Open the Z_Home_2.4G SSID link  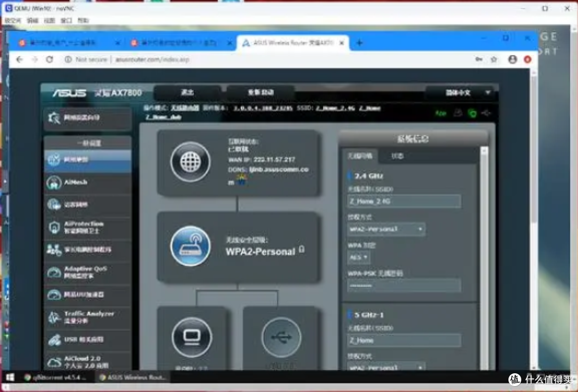coord(335,108)
